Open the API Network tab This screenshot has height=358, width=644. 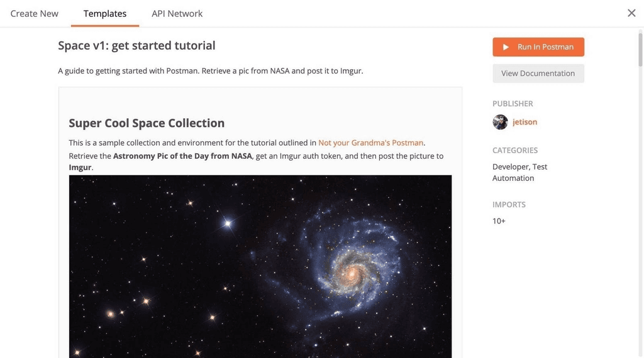click(x=177, y=13)
